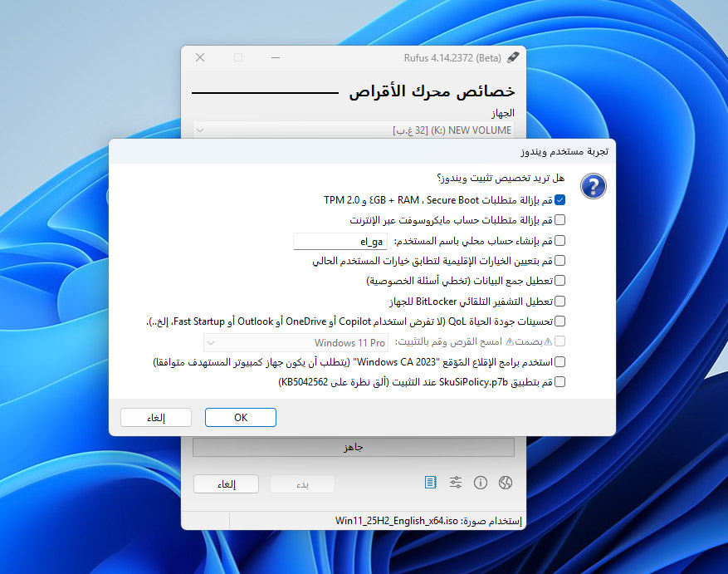Open the Rufus log viewer
The image size is (728, 574).
[430, 482]
